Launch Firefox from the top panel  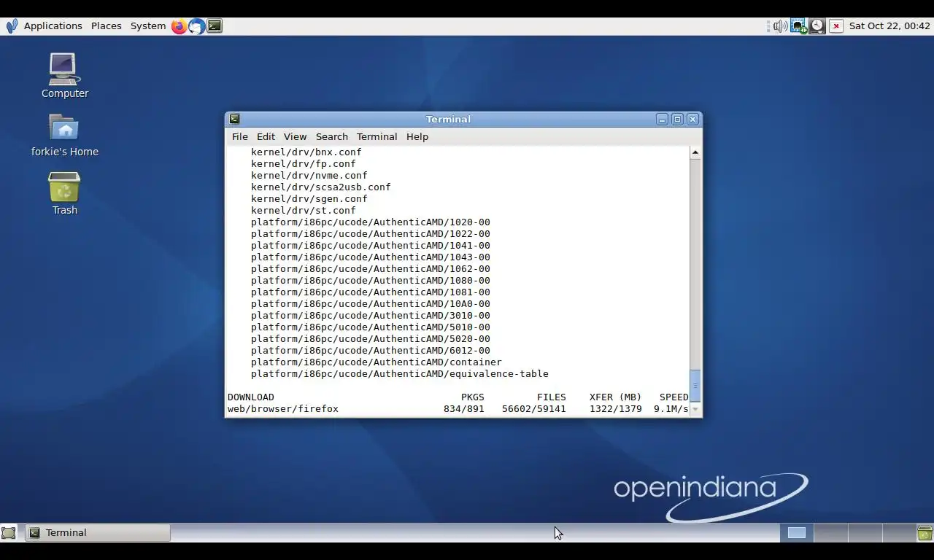click(179, 26)
